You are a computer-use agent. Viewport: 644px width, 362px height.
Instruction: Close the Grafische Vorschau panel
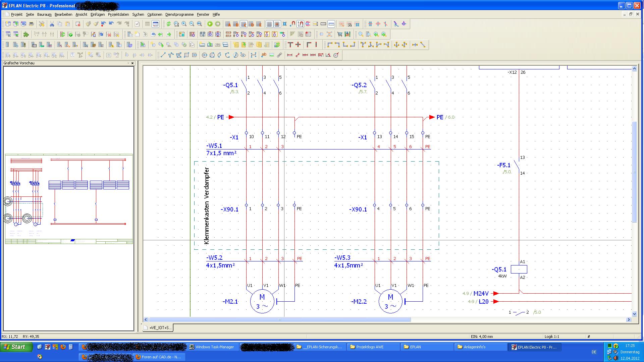tap(132, 63)
